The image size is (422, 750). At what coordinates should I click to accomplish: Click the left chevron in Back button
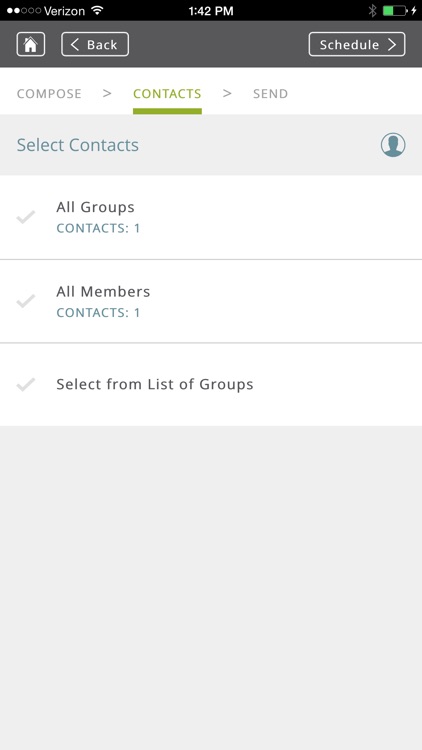coord(75,44)
